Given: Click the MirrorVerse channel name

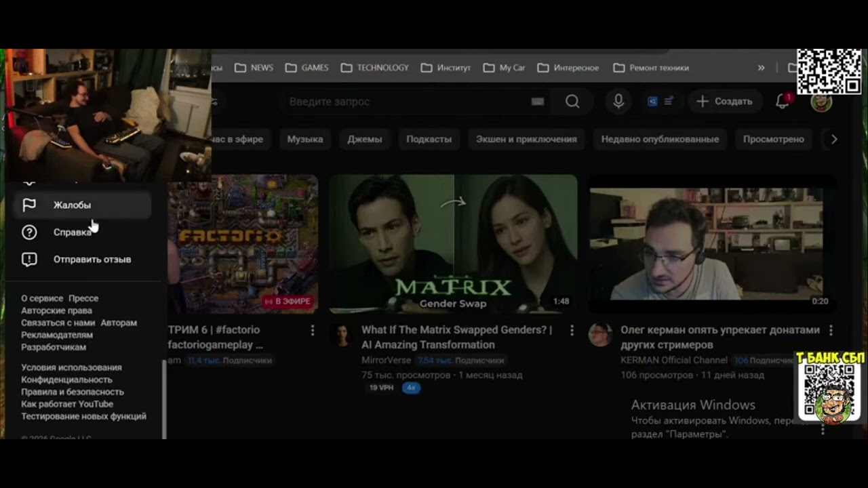Looking at the screenshot, I should pyautogui.click(x=387, y=361).
